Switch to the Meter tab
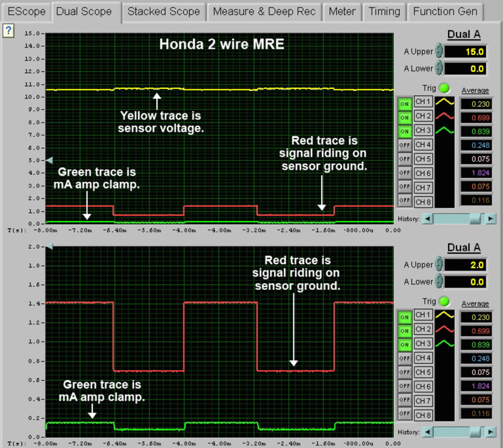Image resolution: width=503 pixels, height=448 pixels. 342,12
